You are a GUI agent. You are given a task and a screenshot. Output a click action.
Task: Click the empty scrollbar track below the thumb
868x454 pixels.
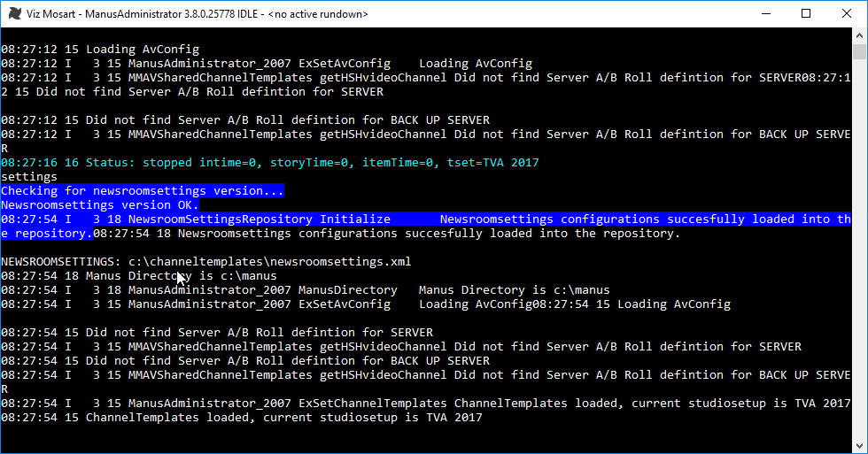click(x=859, y=265)
